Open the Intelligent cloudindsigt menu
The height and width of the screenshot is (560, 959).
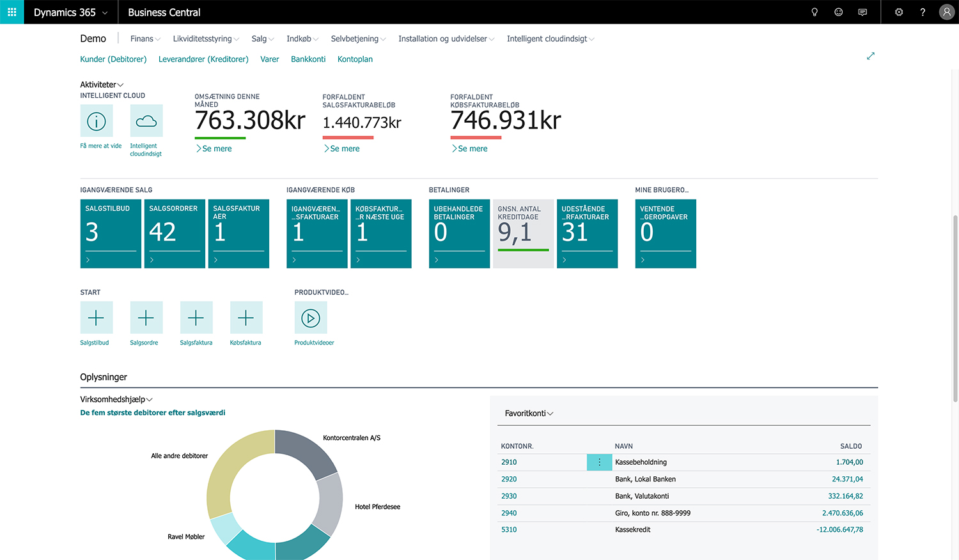click(550, 39)
